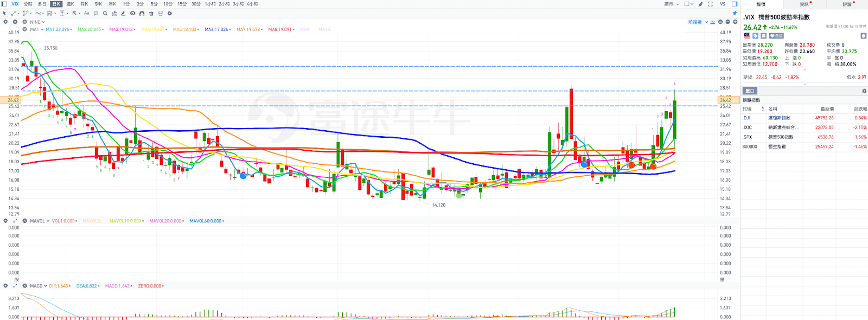Add VIX to watchlist 自選 button
868x320 pixels.
pyautogui.click(x=776, y=36)
